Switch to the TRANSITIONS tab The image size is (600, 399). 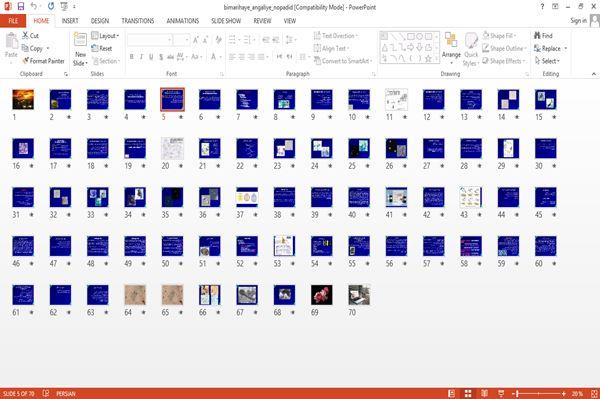coord(138,21)
